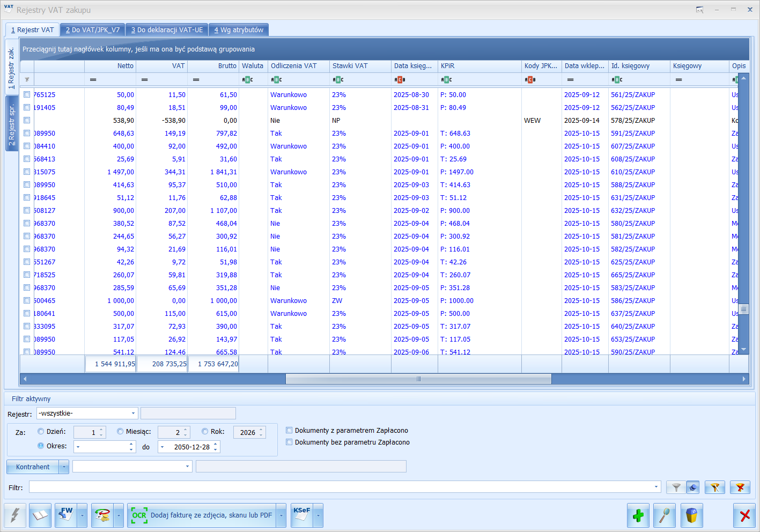The height and width of the screenshot is (532, 760).
Task: Open the Kontrahent type dropdown arrow
Action: pyautogui.click(x=64, y=467)
